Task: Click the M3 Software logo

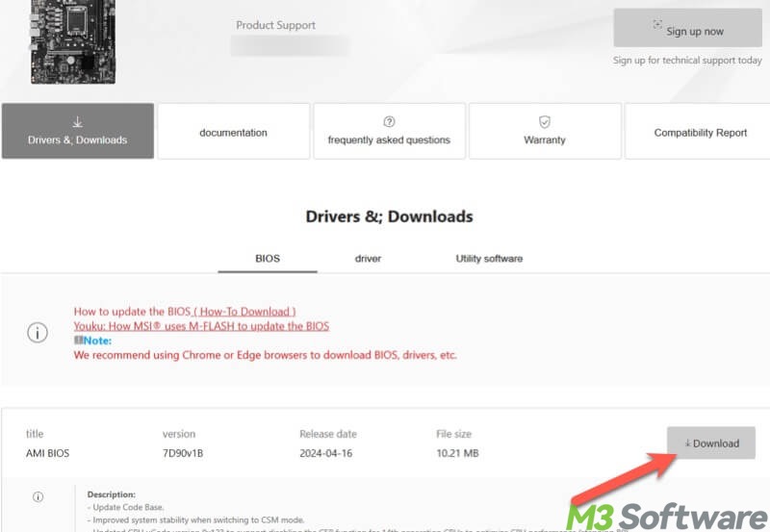Action: (x=662, y=513)
